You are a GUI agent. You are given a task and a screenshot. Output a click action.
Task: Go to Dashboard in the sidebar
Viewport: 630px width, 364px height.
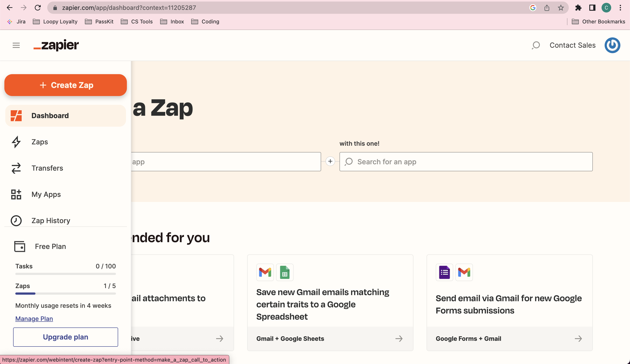pyautogui.click(x=50, y=115)
